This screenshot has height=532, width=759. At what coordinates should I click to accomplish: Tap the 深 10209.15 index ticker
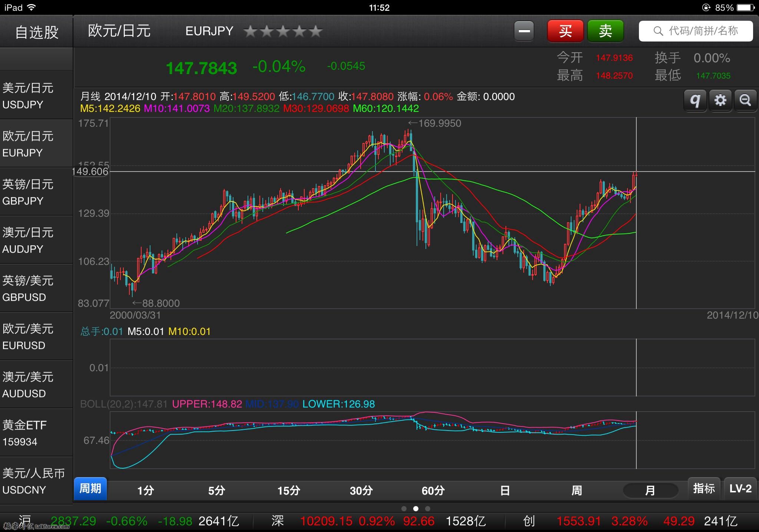[x=378, y=521]
